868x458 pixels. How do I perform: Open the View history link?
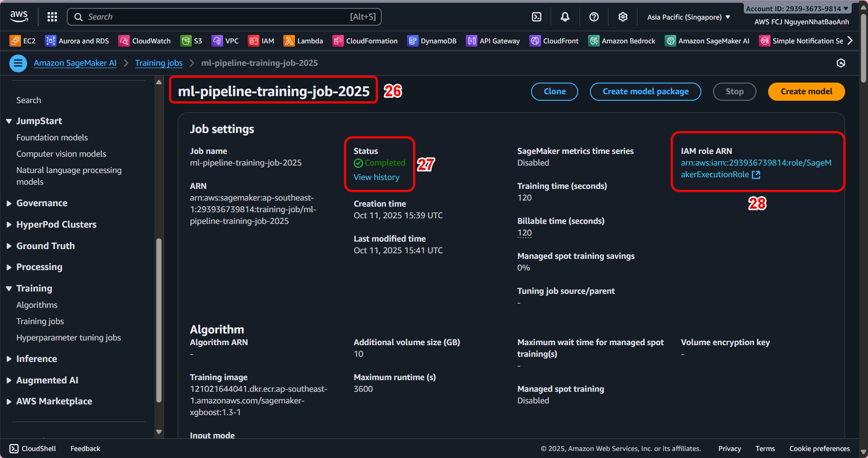pyautogui.click(x=377, y=177)
